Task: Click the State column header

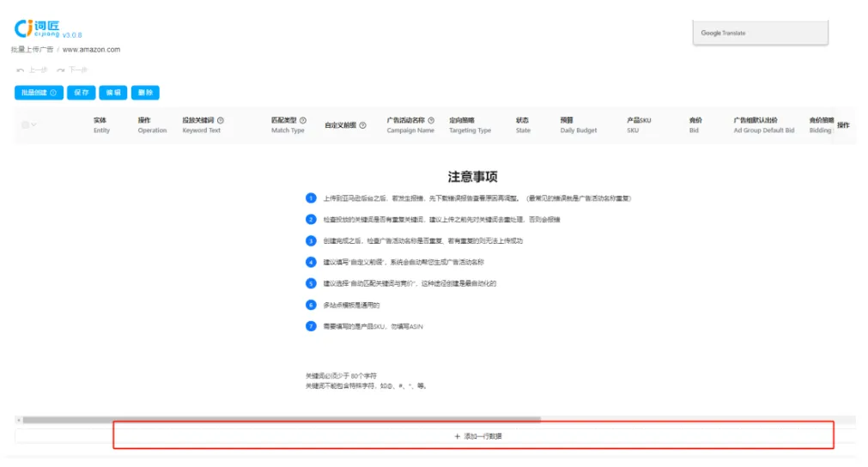Action: 523,125
